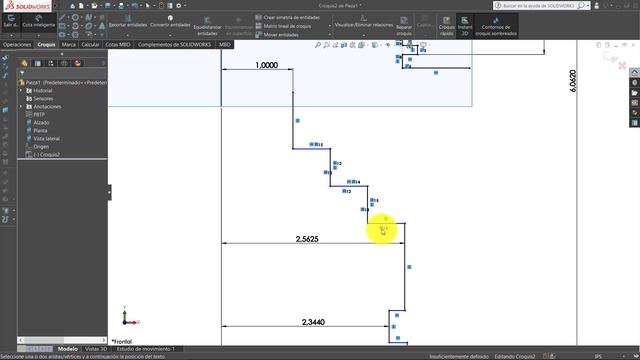The image size is (640, 360).
Task: Select the Arc sketch tool
Action: [x=76, y=26]
